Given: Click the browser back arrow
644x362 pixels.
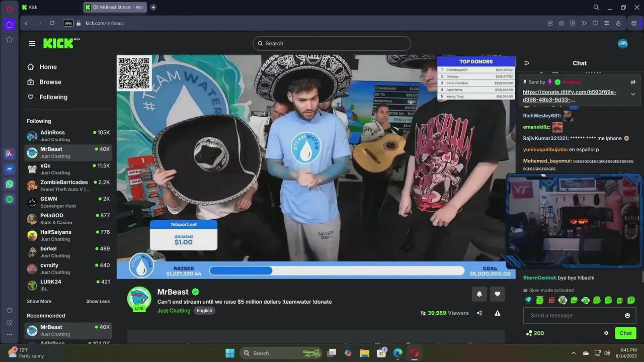Looking at the screenshot, I should (x=26, y=23).
